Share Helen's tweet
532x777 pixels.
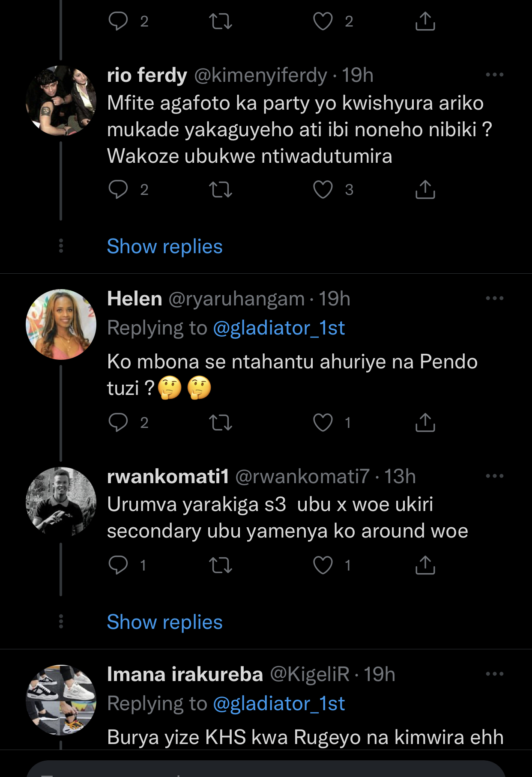pos(425,422)
